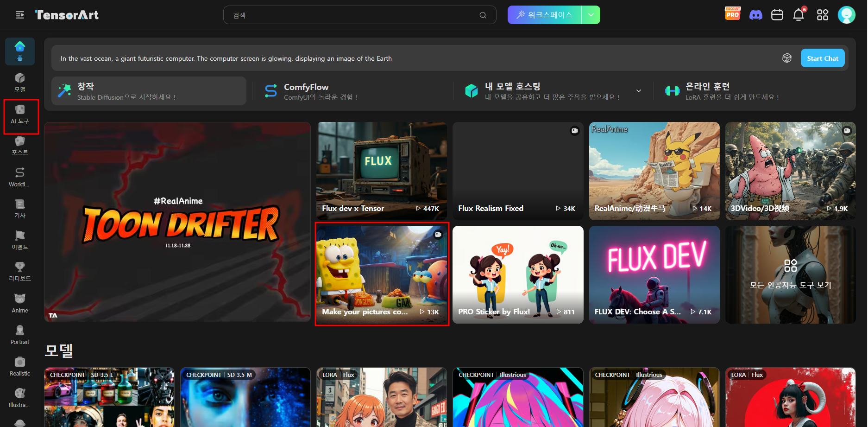Click the video badge on 3DVideo card

[x=847, y=131]
